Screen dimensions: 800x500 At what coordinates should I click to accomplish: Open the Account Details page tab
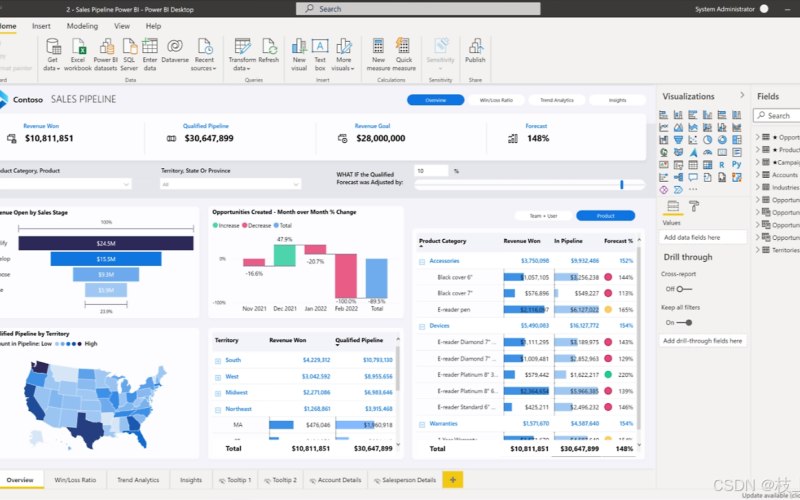[336, 480]
